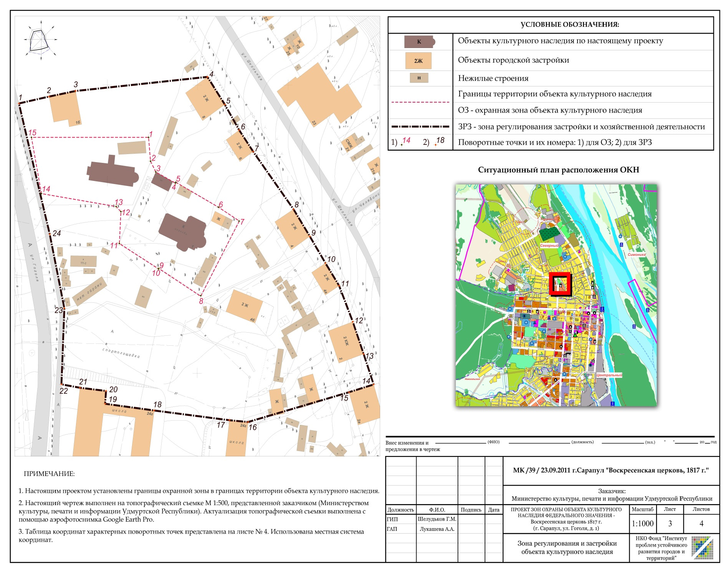
Task: Click the 'Листов' header cell
Action: (x=701, y=509)
